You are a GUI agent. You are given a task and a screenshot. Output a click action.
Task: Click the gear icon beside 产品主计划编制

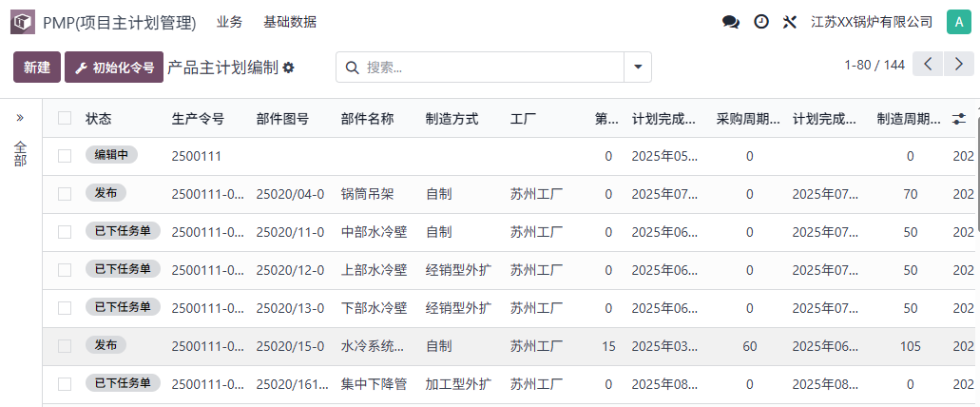click(x=289, y=68)
